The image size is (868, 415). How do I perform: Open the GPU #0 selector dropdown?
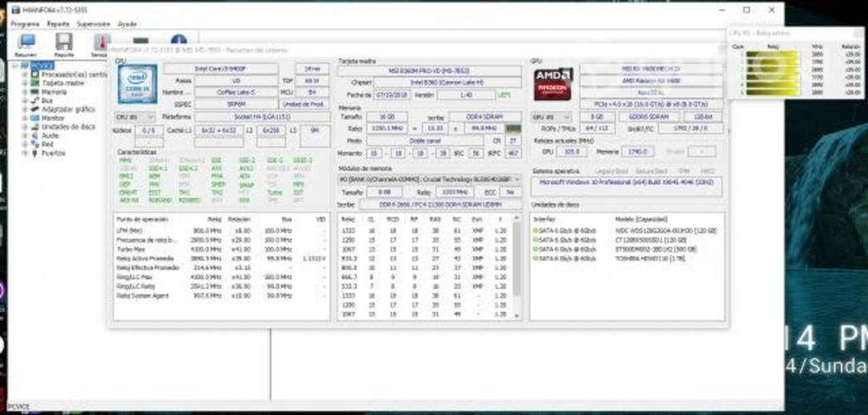pos(551,117)
